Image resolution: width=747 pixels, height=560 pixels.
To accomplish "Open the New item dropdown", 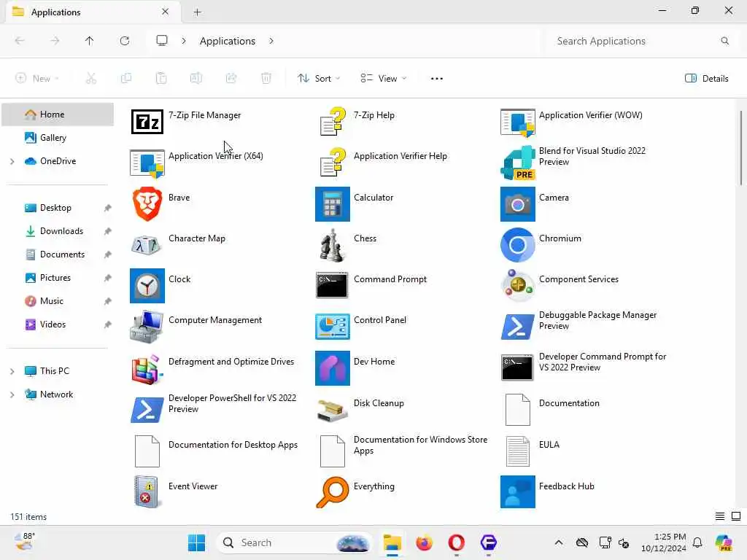I will coord(37,79).
